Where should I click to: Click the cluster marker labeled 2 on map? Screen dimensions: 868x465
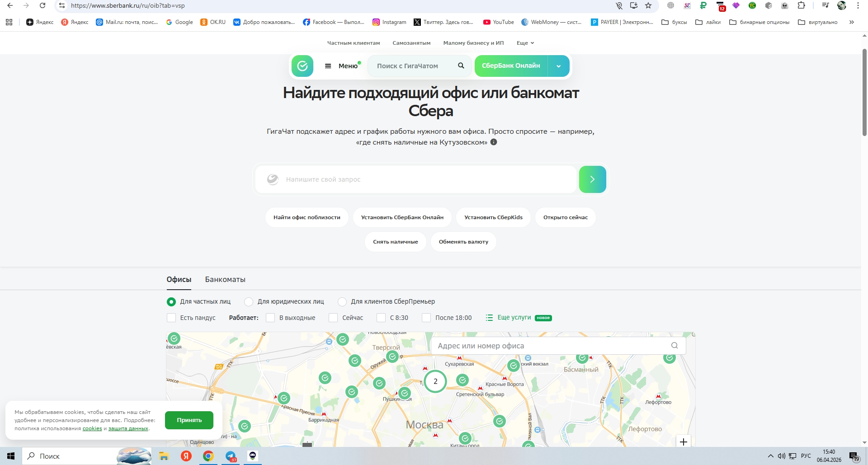click(x=435, y=381)
